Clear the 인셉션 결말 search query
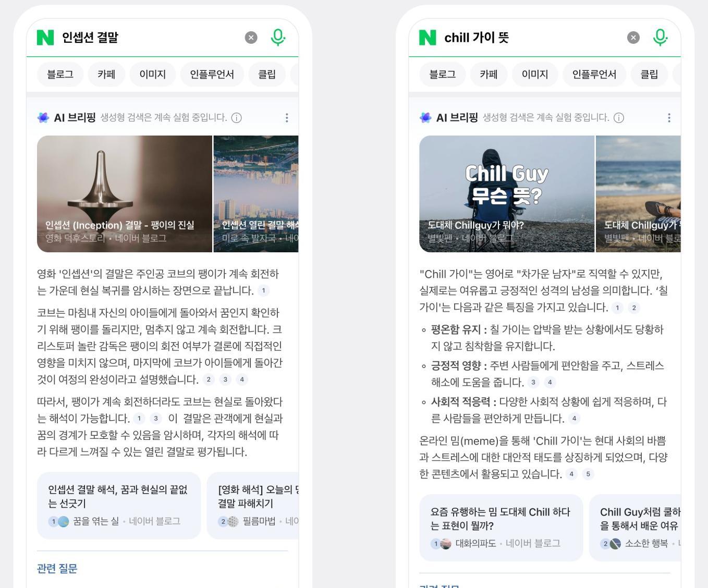 pos(251,38)
